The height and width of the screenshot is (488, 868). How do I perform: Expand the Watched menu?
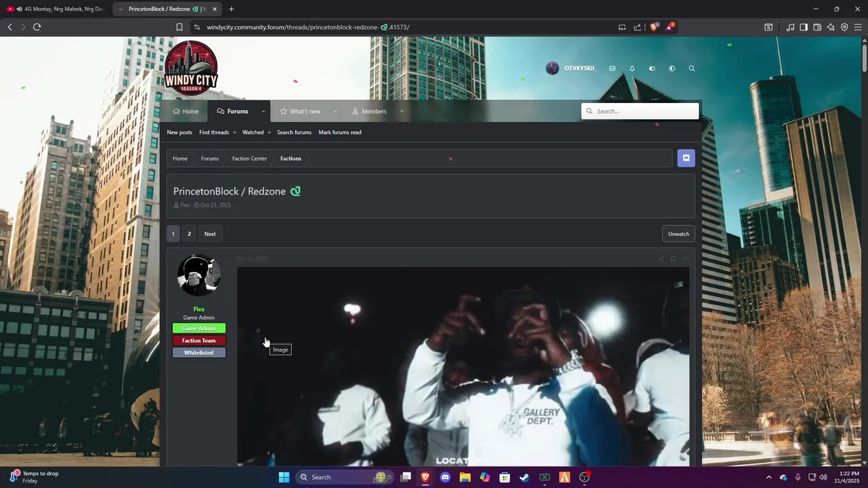click(x=256, y=132)
